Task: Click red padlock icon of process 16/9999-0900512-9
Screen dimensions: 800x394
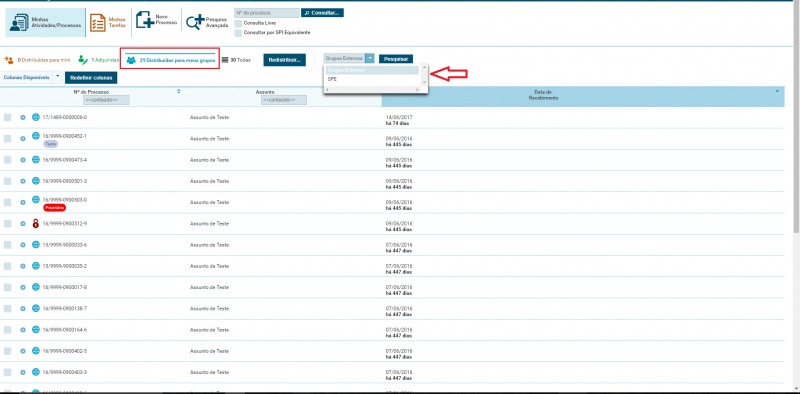Action: [36, 223]
